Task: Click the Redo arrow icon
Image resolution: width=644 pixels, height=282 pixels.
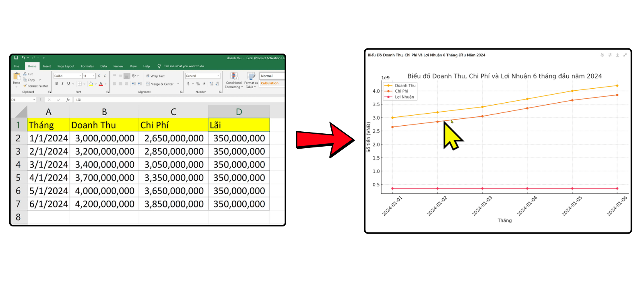Action: [34, 58]
